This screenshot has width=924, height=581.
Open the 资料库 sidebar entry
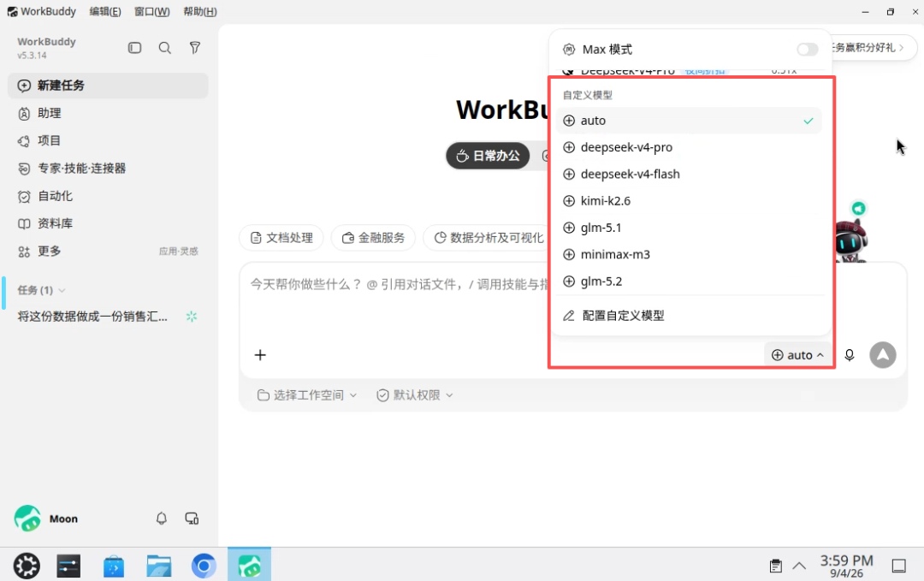(x=108, y=223)
